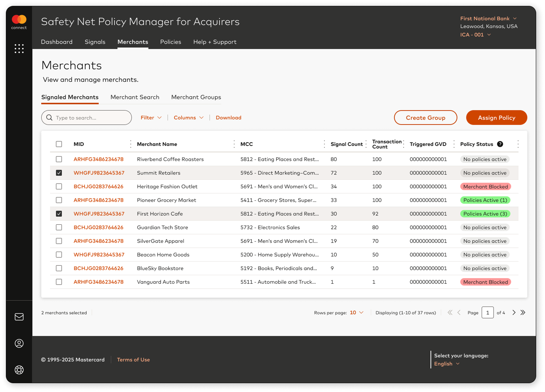Image resolution: width=545 pixels, height=392 pixels.
Task: Toggle the select-all header checkbox
Action: tap(59, 144)
